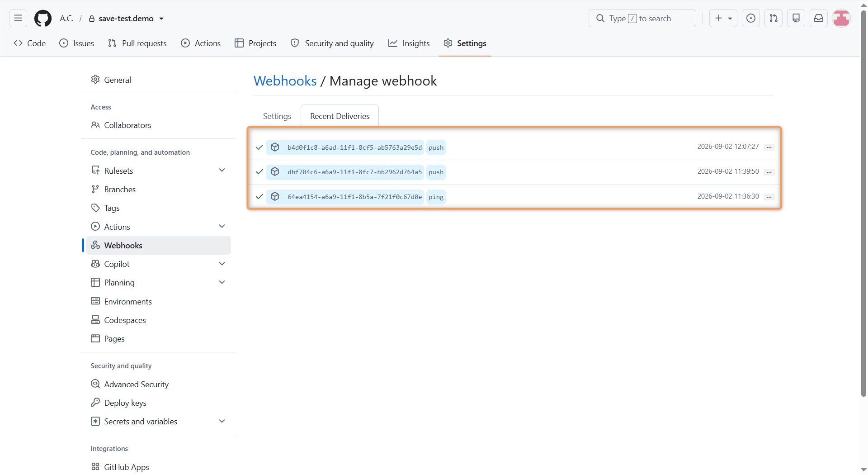
Task: Open Tags settings
Action: click(x=159, y=208)
